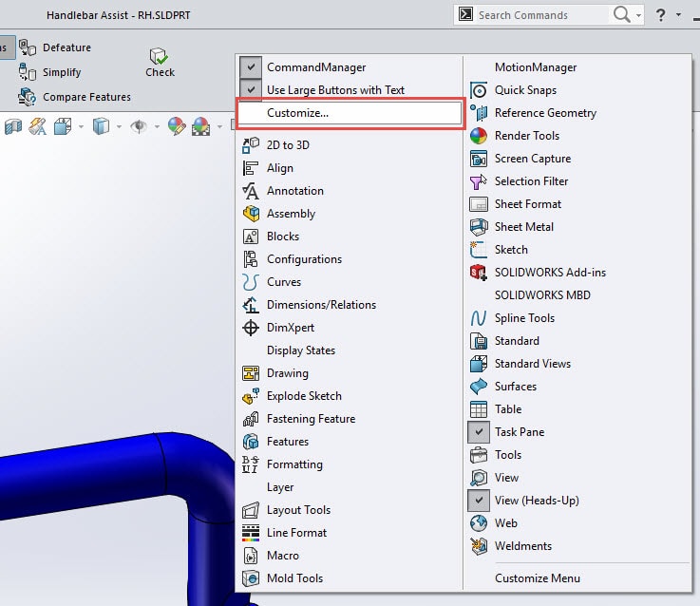This screenshot has height=606, width=700.
Task: Open Customize Menu at the bottom
Action: coord(538,578)
